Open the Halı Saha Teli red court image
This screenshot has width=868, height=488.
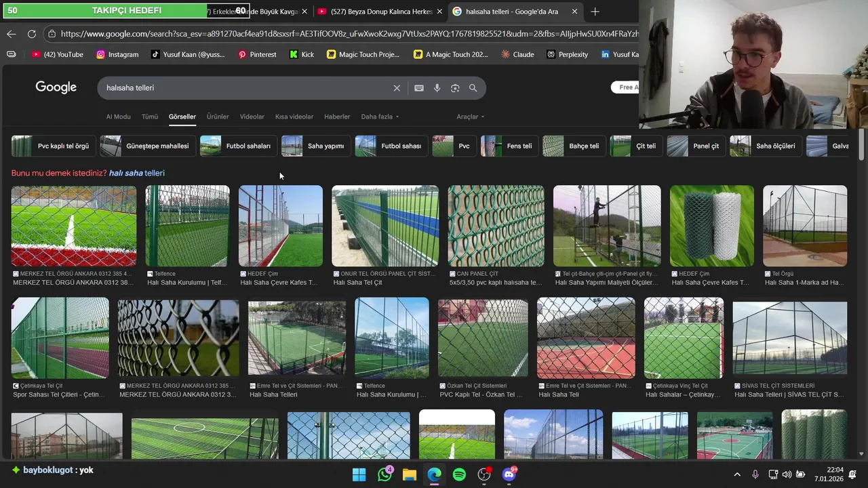pos(586,338)
